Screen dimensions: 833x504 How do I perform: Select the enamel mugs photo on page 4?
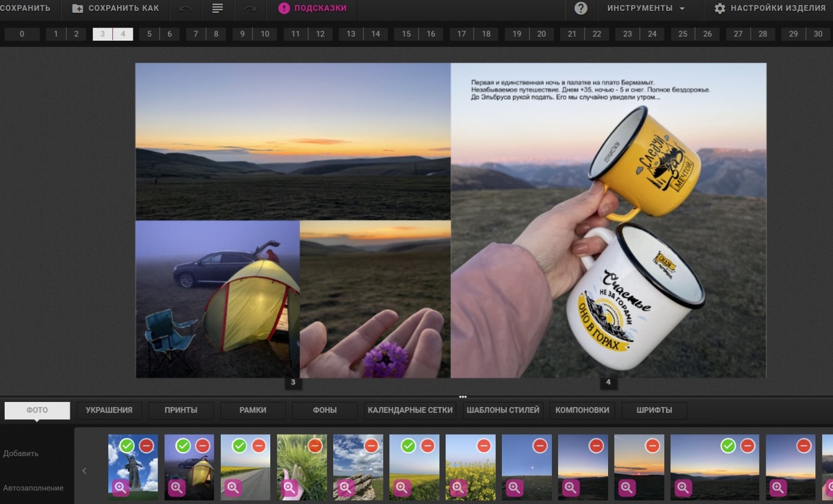tap(609, 220)
